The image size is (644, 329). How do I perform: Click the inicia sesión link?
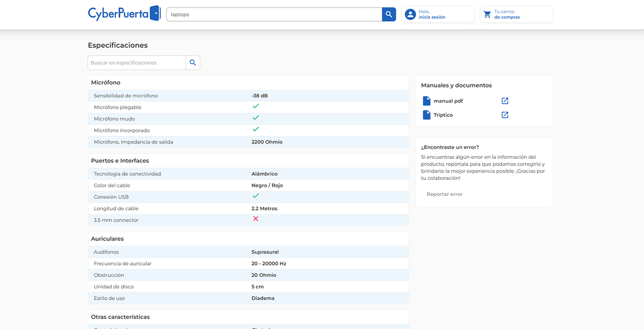[432, 17]
